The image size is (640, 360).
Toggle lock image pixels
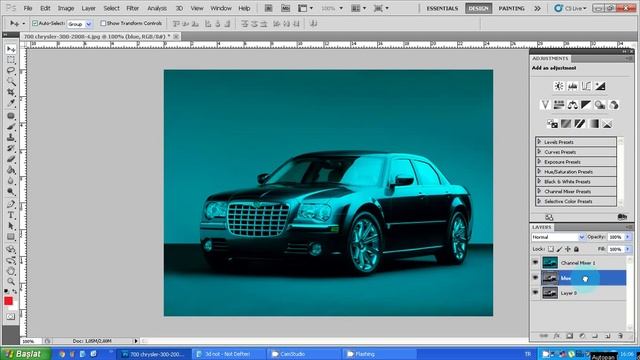tap(560, 249)
